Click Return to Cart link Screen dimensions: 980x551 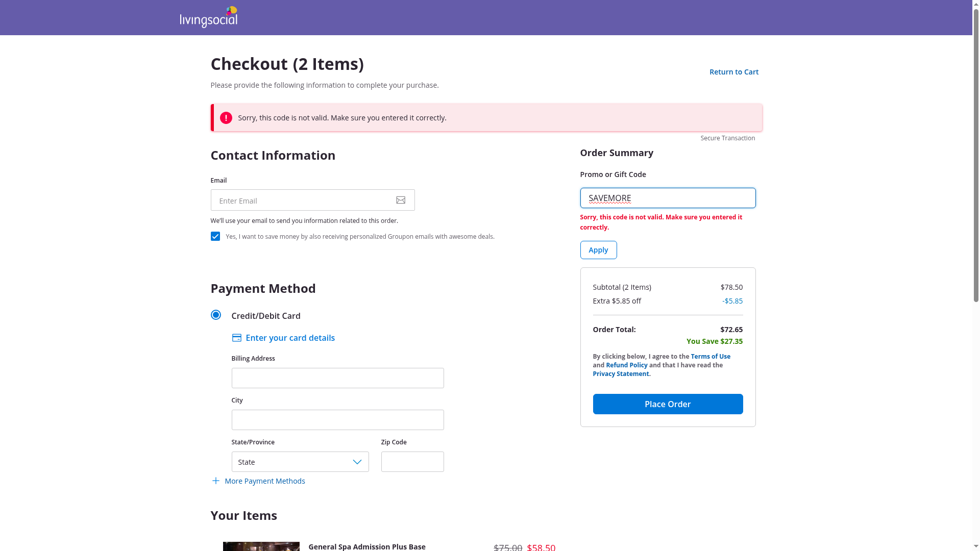tap(733, 72)
